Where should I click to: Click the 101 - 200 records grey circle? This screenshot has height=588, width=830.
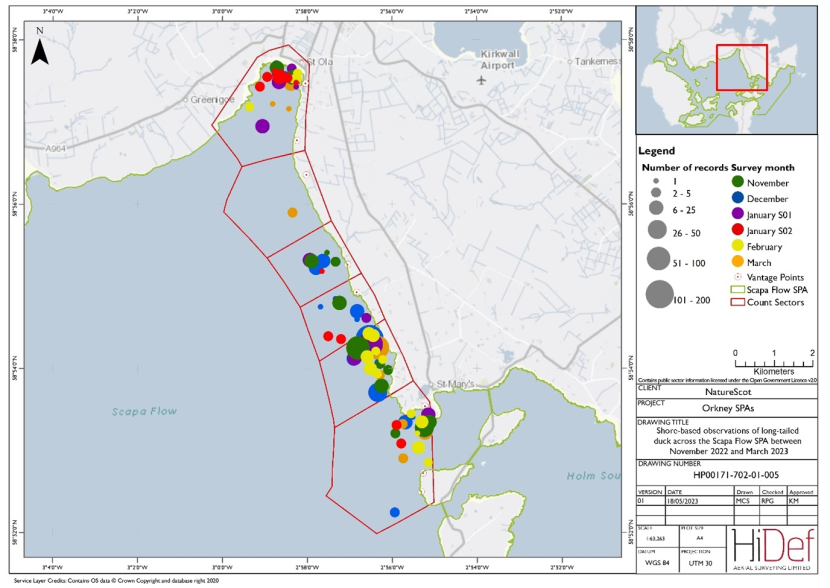point(660,294)
